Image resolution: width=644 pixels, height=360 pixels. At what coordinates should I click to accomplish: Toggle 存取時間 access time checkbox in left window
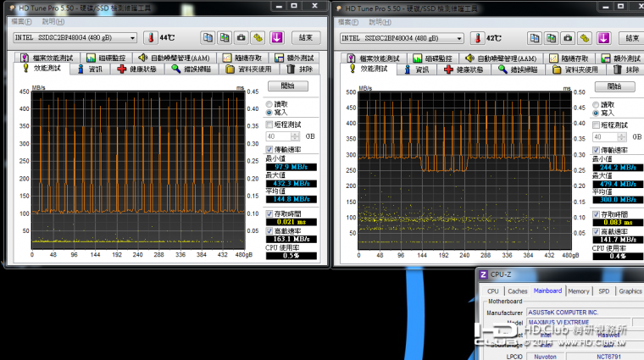click(x=269, y=213)
